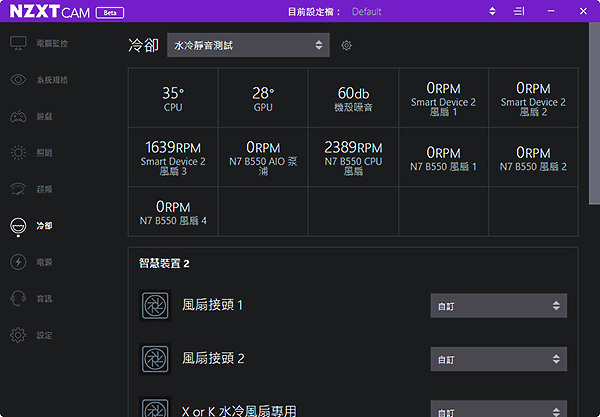Viewport: 600px width, 417px height.
Task: Open the 照明 lighting section
Action: (x=31, y=153)
